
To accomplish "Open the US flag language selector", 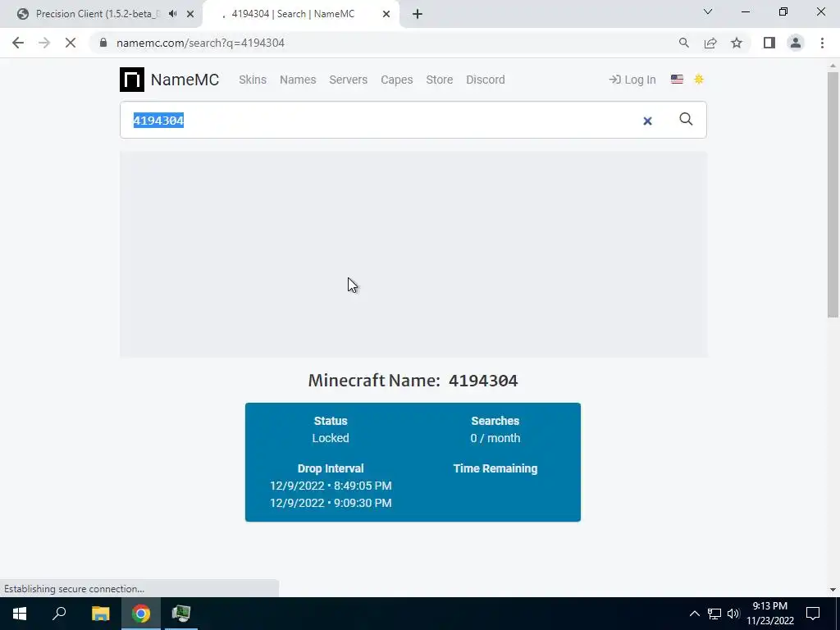I will point(677,80).
